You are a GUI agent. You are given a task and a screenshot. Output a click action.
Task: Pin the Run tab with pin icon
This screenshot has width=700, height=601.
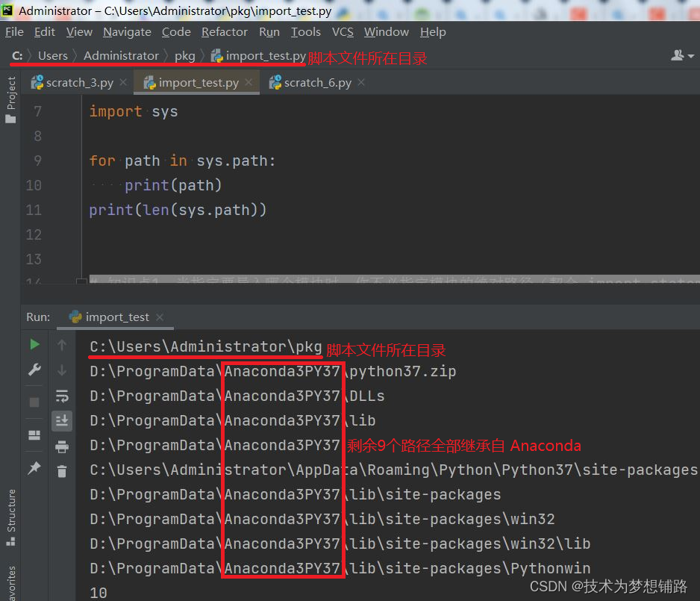click(34, 468)
